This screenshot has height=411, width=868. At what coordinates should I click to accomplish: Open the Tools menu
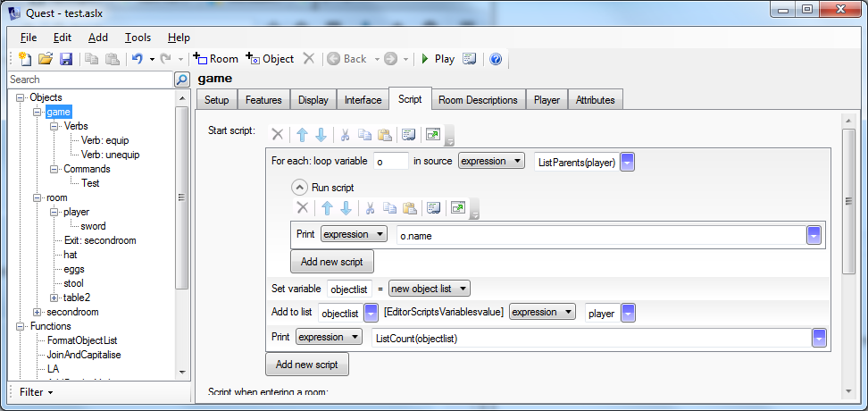(138, 38)
